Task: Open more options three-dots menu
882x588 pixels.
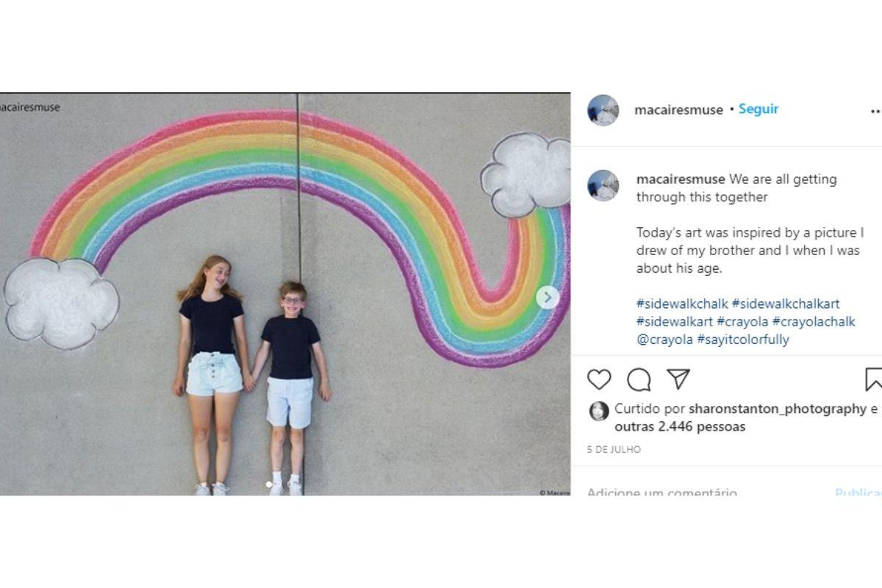Action: (875, 111)
